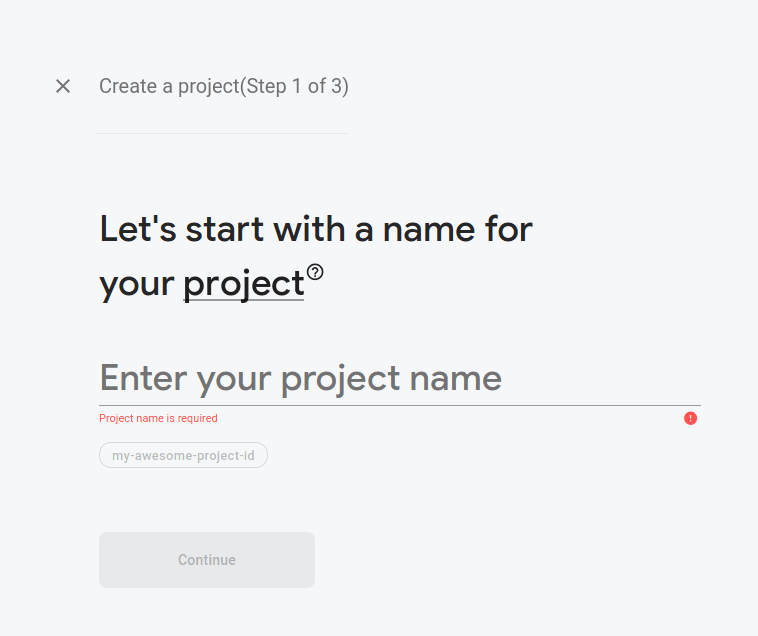Close the Create a project wizard

(x=63, y=86)
